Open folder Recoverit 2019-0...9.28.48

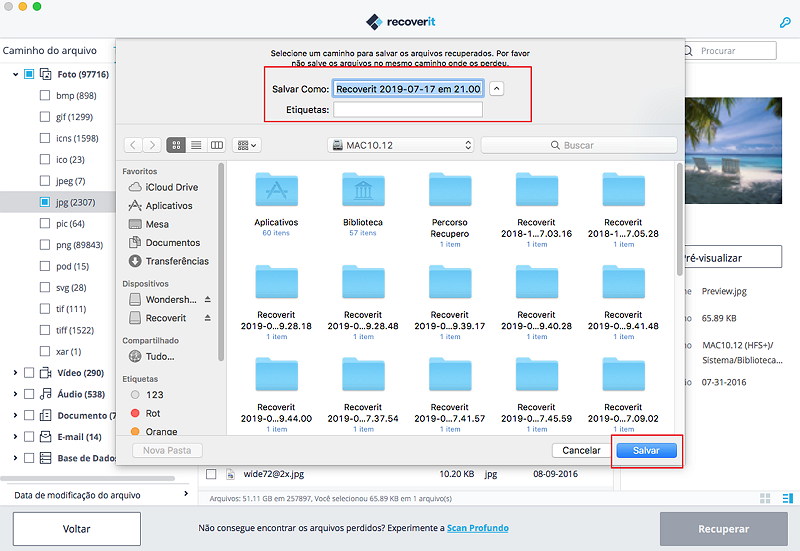[363, 282]
